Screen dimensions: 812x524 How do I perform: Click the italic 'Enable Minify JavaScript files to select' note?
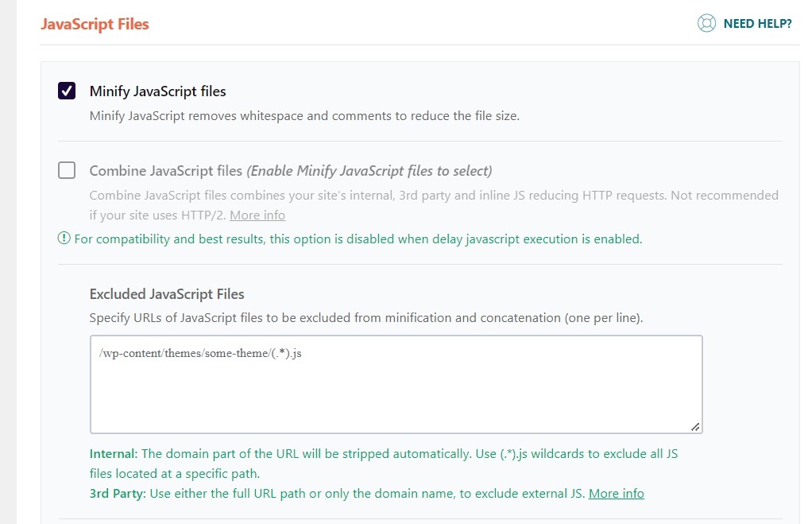[369, 171]
